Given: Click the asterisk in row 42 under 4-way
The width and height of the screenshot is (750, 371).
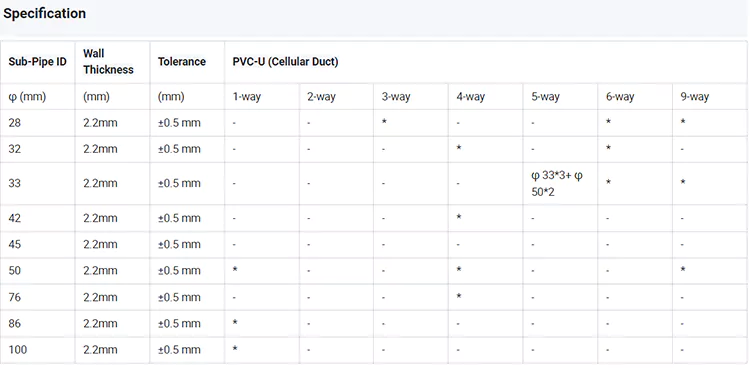Looking at the screenshot, I should click(x=459, y=217).
